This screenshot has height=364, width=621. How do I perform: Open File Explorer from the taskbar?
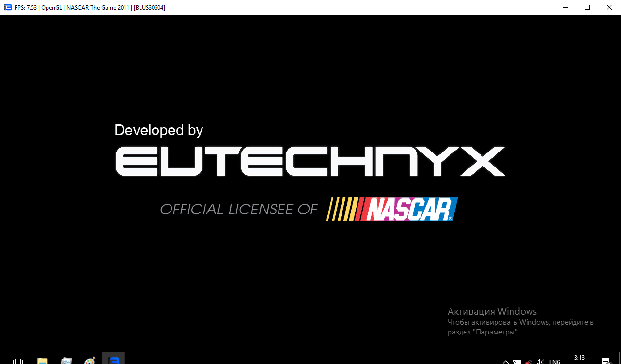tap(43, 361)
